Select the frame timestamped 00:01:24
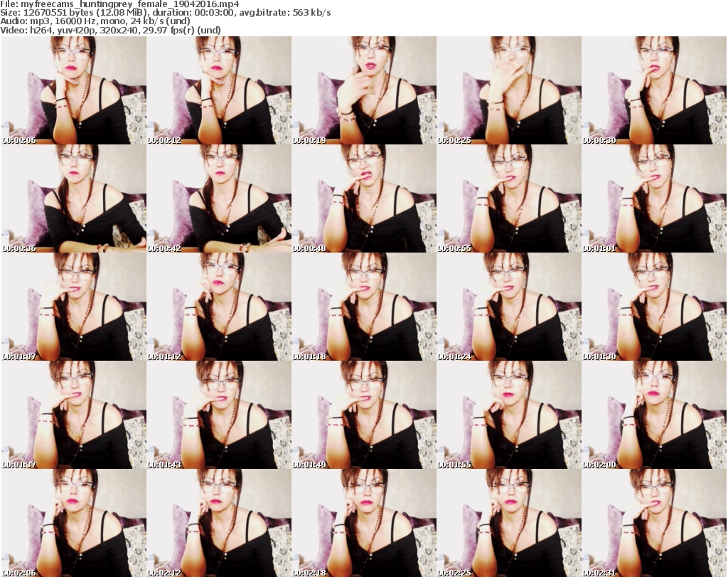This screenshot has height=577, width=728. coord(509,307)
